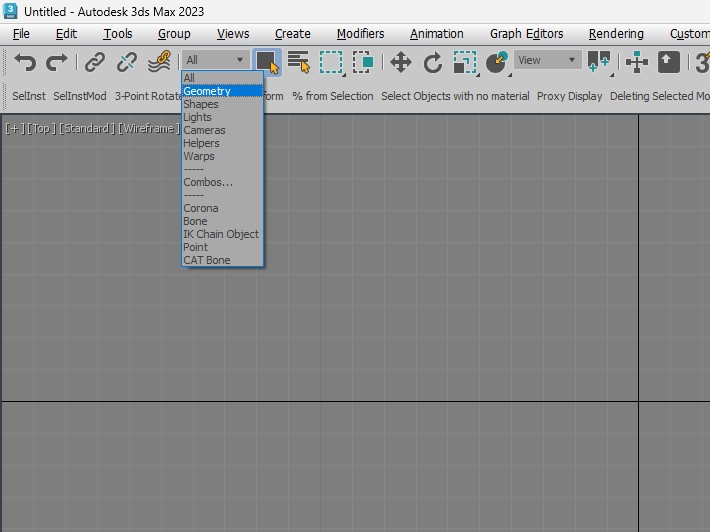
Task: Choose Point in selection filter list
Action: pos(222,247)
